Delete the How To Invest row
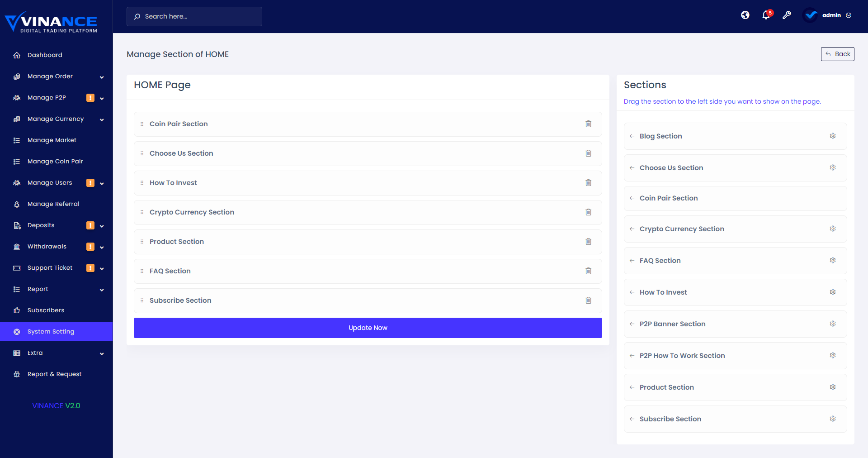 588,183
